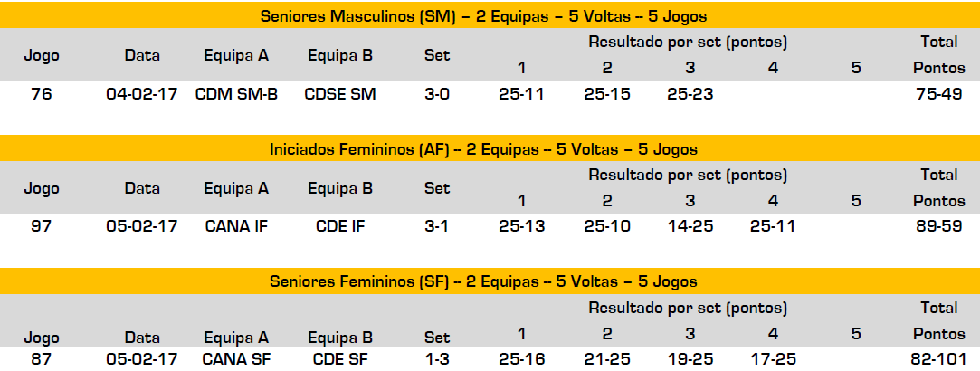Viewport: 980px width, 371px height.
Task: Select team CDSE SM cell
Action: (340, 93)
